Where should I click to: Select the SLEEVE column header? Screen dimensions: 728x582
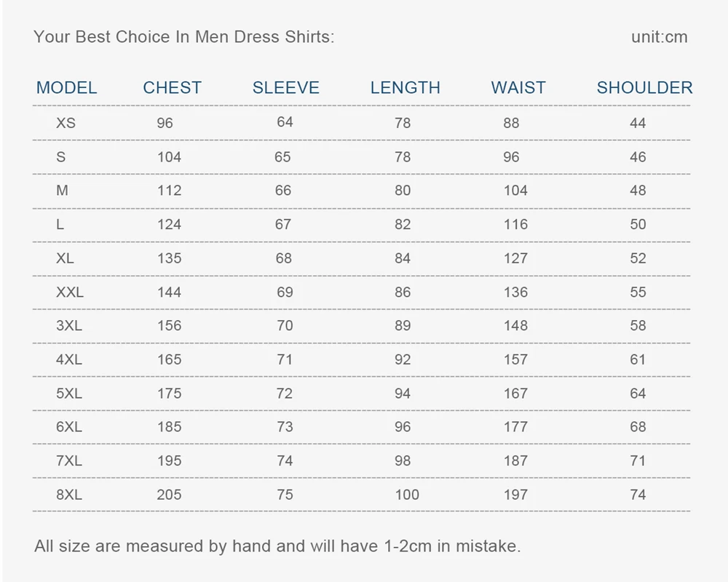click(x=286, y=88)
